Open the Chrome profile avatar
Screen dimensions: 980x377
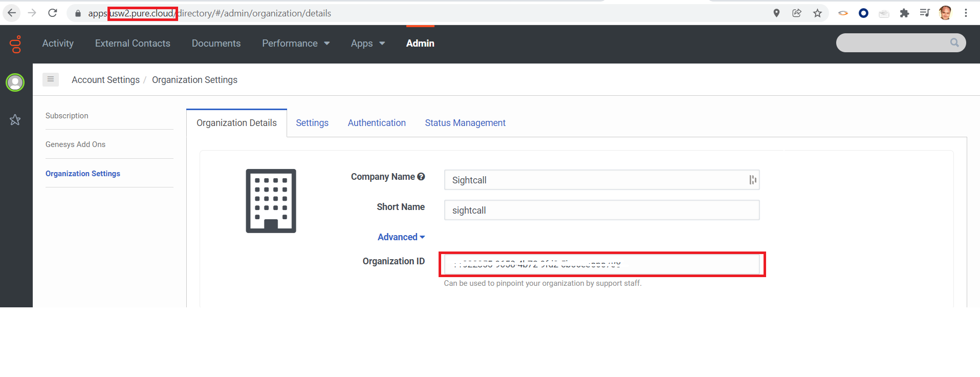point(945,13)
